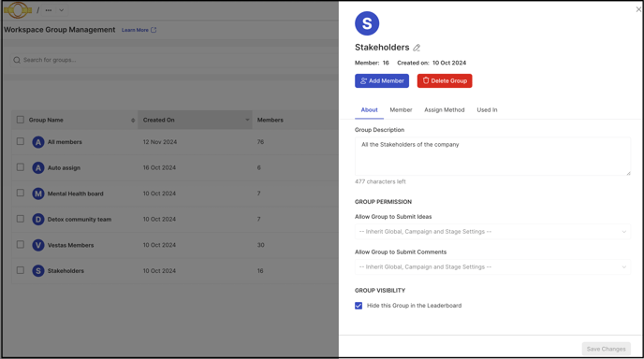Tick the select-all checkbox in table header
Viewport: 644px width, 359px height.
tap(21, 120)
